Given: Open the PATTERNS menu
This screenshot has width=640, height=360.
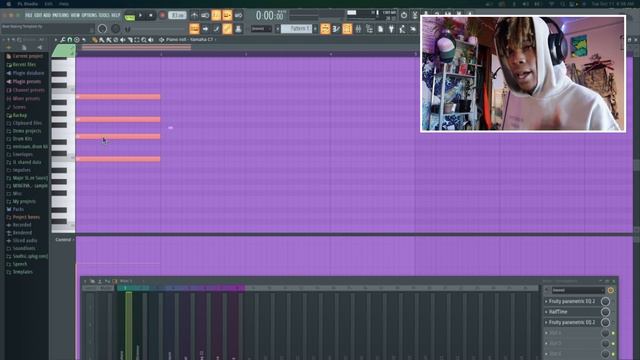Looking at the screenshot, I should click(x=60, y=15).
